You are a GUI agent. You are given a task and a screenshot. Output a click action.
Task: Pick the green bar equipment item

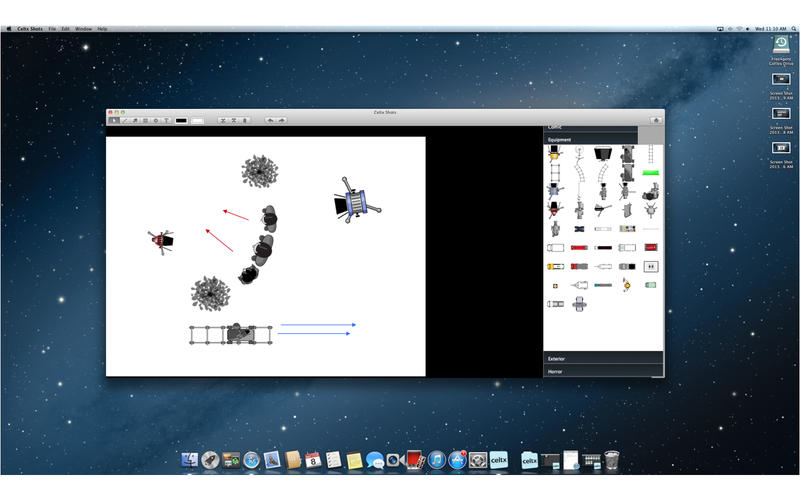(x=651, y=173)
